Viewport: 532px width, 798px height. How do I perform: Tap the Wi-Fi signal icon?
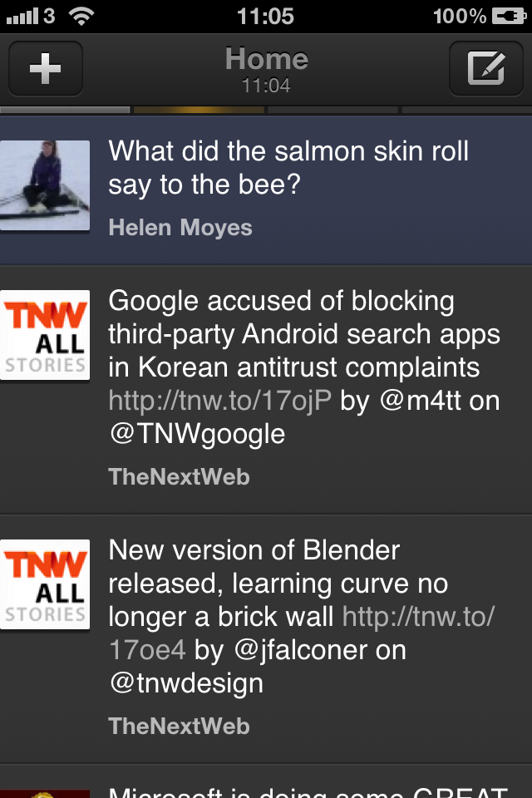[x=81, y=16]
